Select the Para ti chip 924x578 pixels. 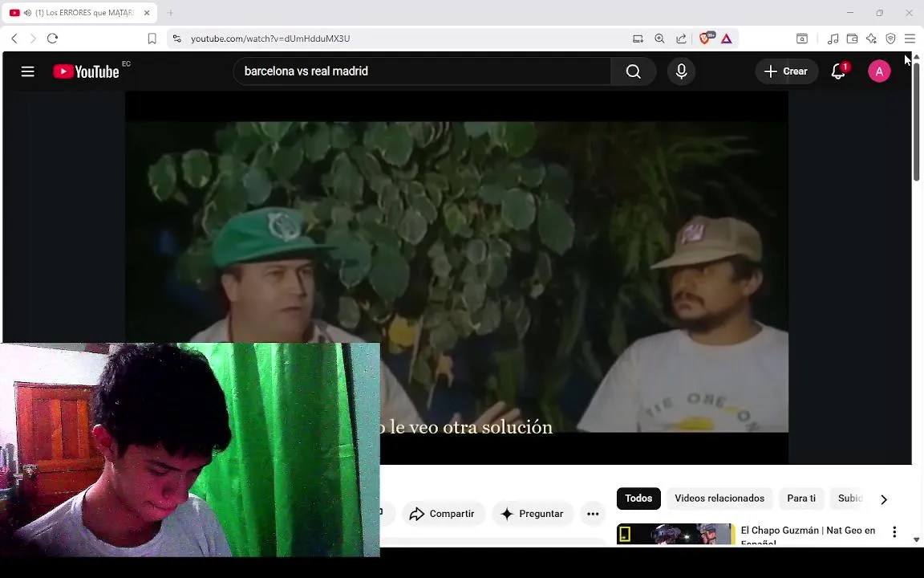801,499
